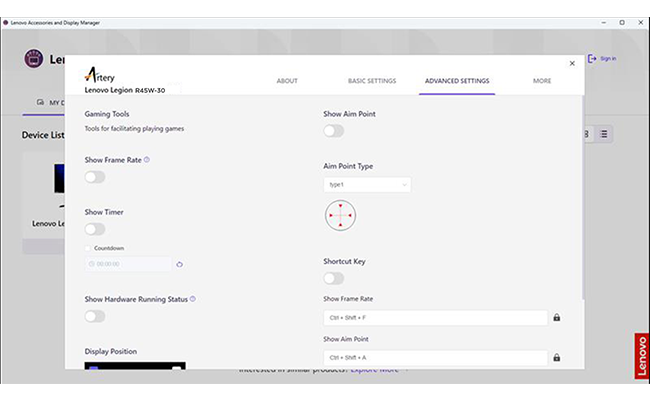650x400 pixels.
Task: Check the Countdown checkbox
Action: (x=87, y=248)
